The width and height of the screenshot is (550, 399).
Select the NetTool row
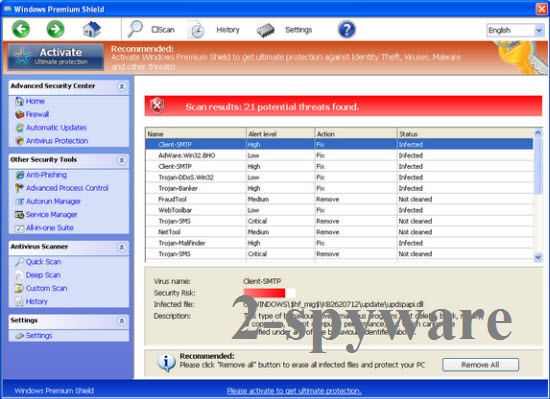click(x=339, y=232)
